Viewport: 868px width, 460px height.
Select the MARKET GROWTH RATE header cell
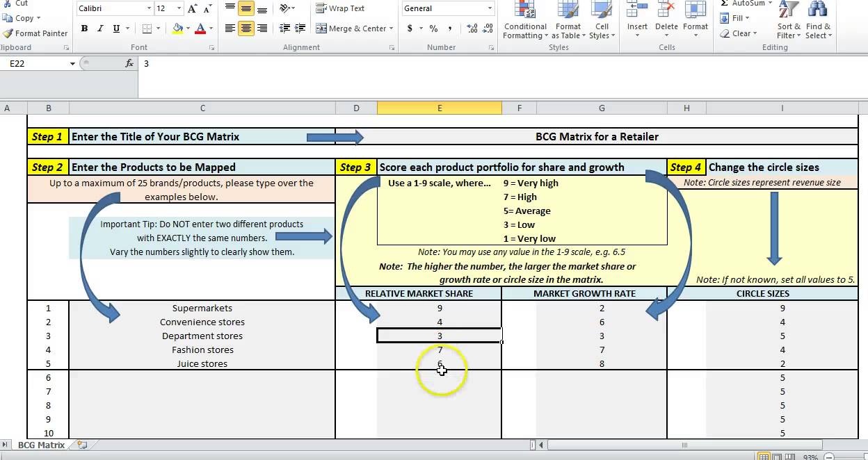(x=584, y=293)
